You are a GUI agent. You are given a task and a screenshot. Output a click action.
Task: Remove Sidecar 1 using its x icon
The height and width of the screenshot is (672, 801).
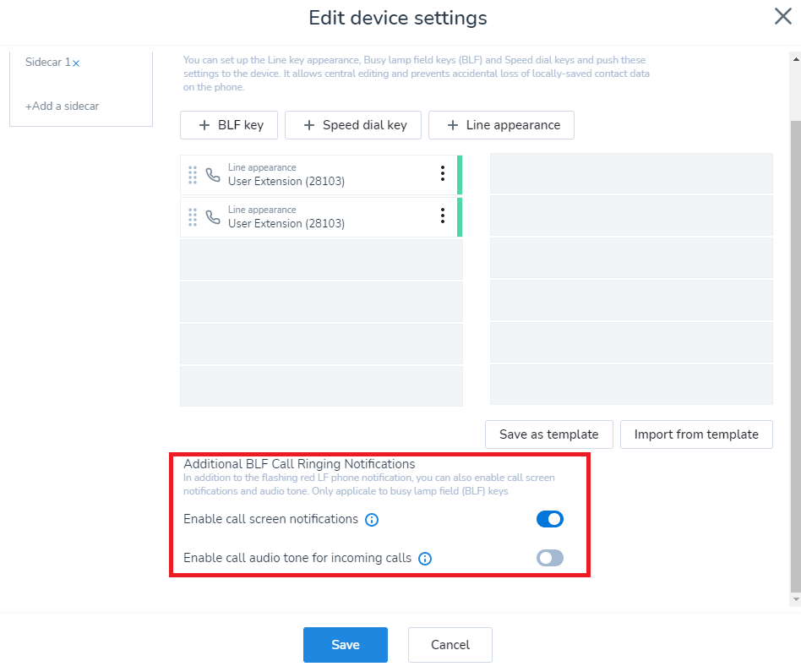[x=76, y=63]
